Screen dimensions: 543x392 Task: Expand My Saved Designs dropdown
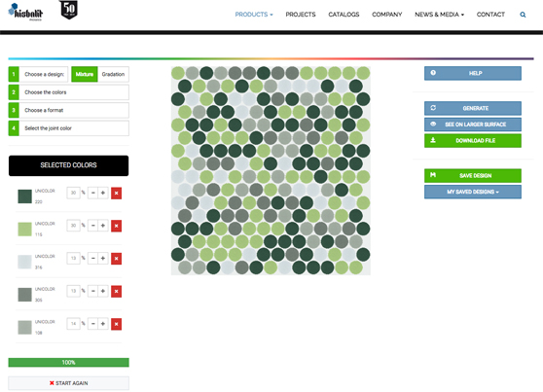(x=473, y=192)
